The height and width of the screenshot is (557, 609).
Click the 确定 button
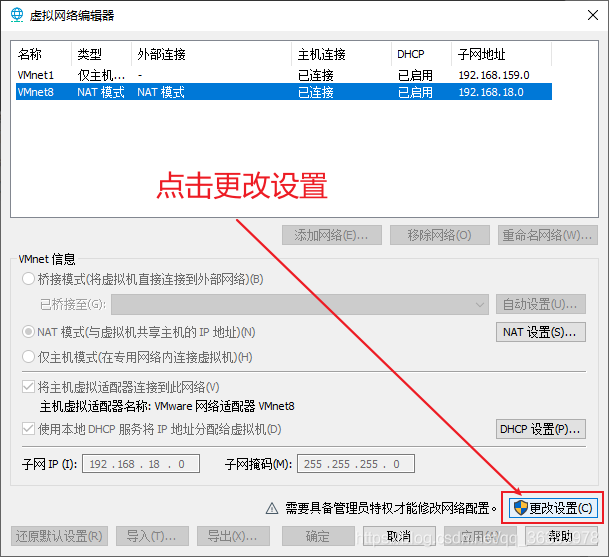(318, 536)
